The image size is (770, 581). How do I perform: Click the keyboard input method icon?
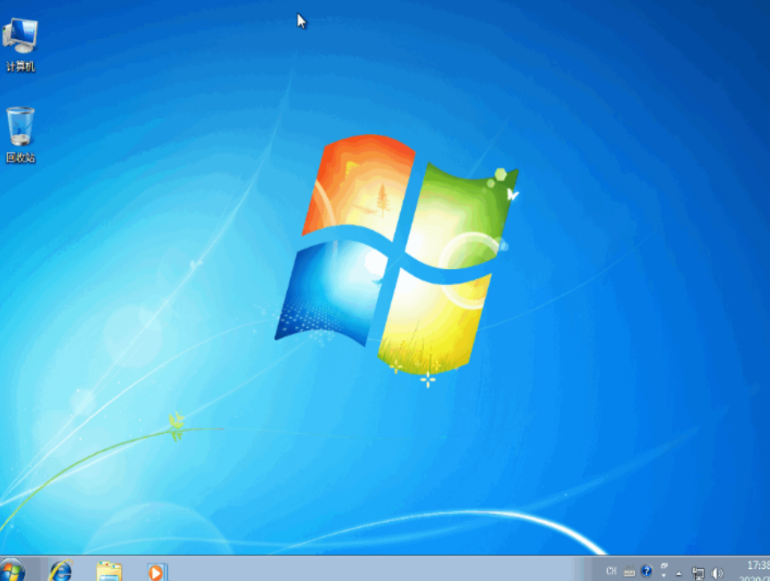[x=629, y=572]
